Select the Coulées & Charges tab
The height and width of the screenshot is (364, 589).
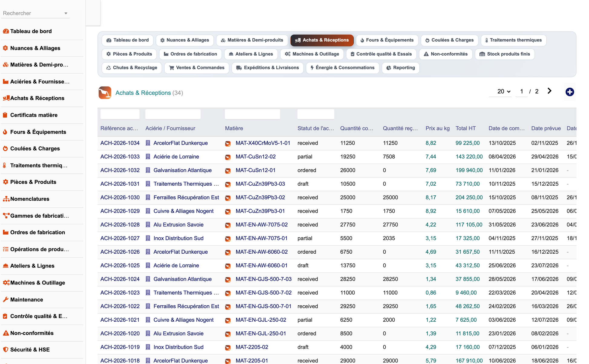click(449, 40)
